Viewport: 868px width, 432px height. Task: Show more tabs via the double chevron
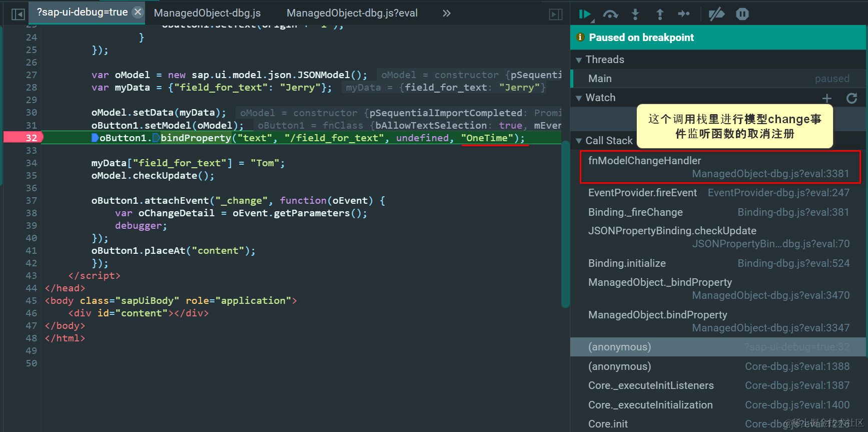[x=447, y=14]
